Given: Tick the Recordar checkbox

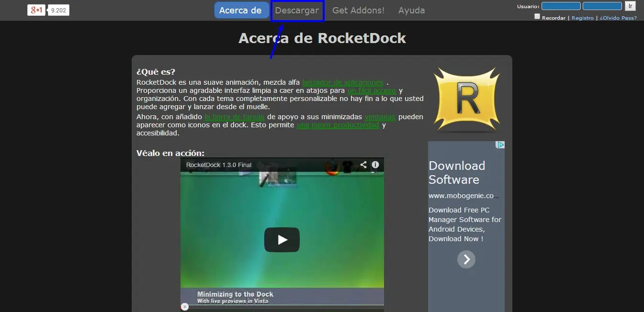Looking at the screenshot, I should coord(537,17).
